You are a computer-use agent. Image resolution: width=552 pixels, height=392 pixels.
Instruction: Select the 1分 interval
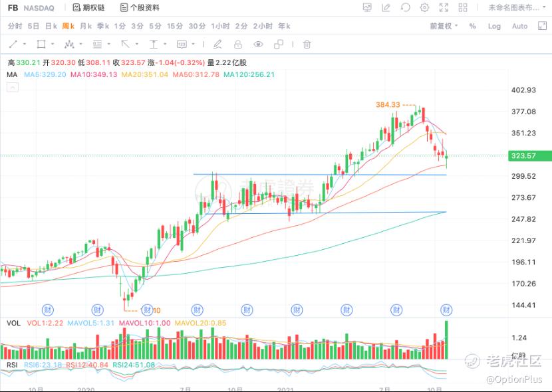[x=120, y=26]
